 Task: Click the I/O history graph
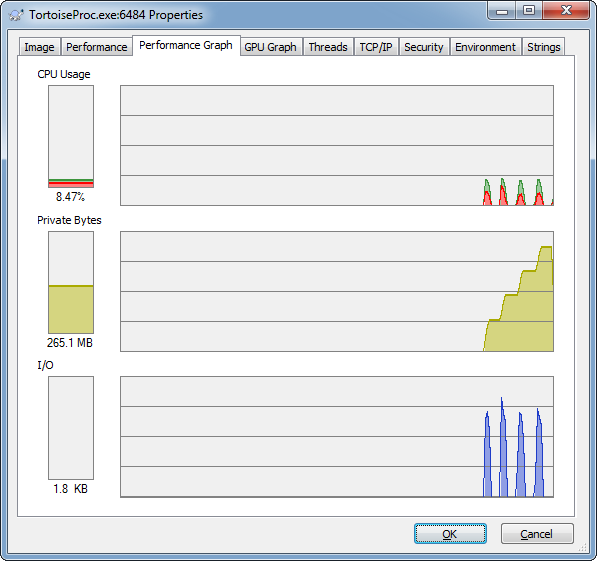pyautogui.click(x=337, y=437)
